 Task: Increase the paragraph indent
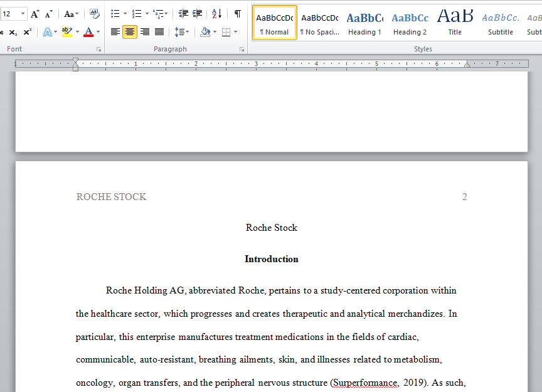[198, 14]
